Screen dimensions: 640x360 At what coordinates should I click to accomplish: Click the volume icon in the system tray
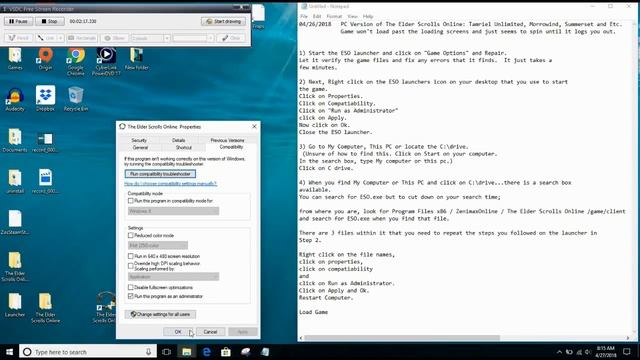(588, 352)
